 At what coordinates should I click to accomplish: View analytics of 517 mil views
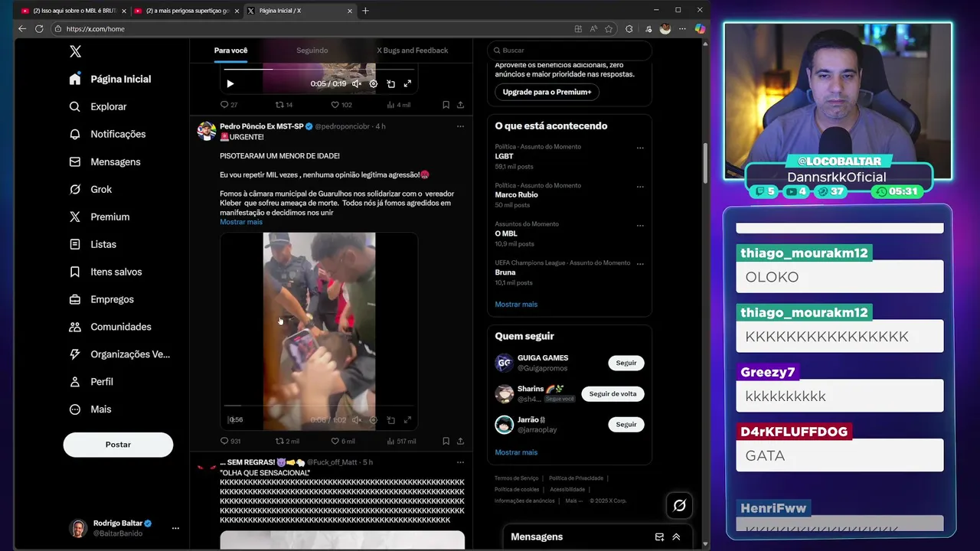click(x=401, y=441)
